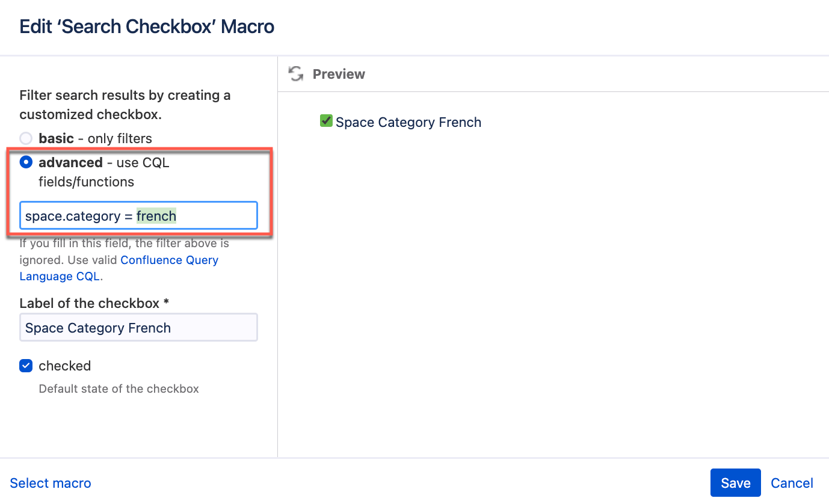The image size is (829, 504).
Task: Click the 'advanced - use CQL' label text
Action: [103, 162]
